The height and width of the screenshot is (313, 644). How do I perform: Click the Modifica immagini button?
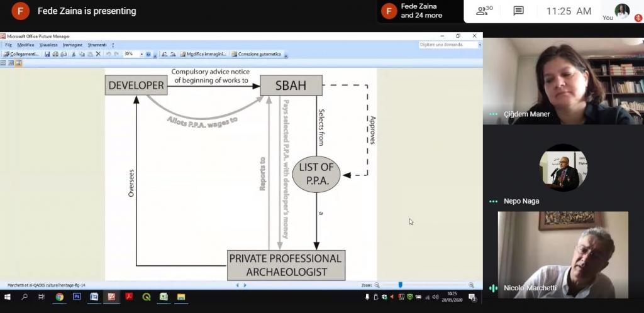tap(203, 54)
